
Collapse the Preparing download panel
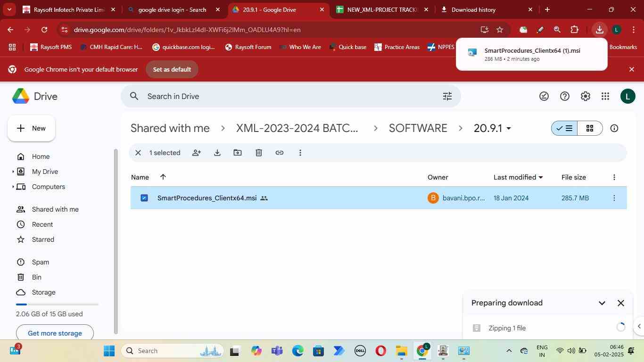pyautogui.click(x=602, y=303)
